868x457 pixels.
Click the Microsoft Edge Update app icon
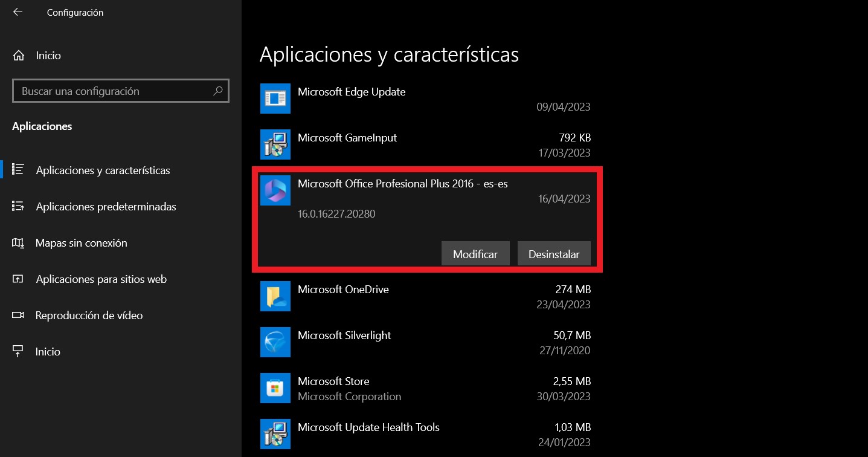click(275, 98)
